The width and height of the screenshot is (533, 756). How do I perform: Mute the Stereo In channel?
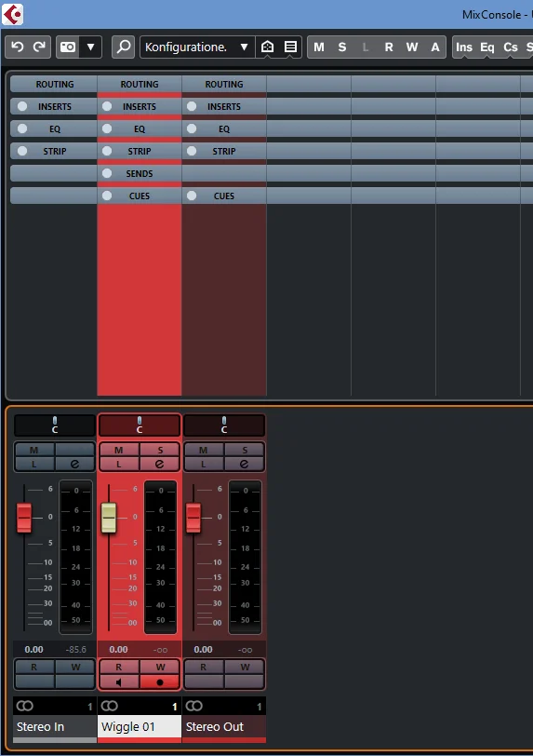click(34, 450)
